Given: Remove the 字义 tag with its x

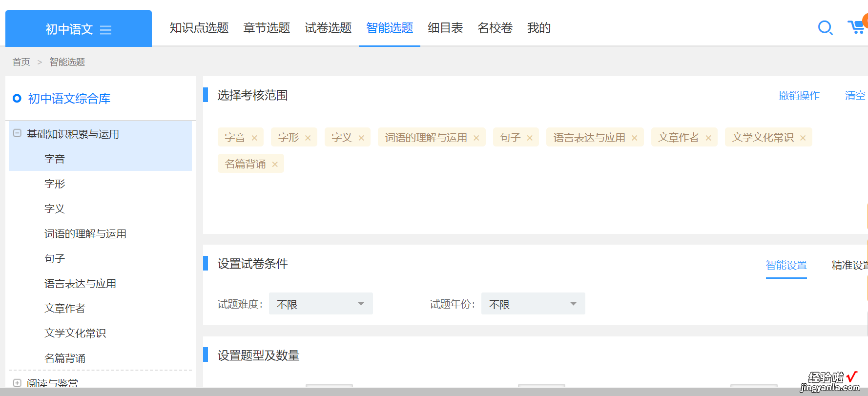Looking at the screenshot, I should pyautogui.click(x=361, y=138).
